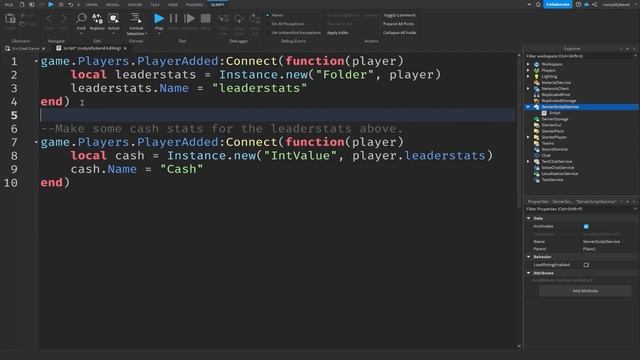Click the ServerStorage icon
The width and height of the screenshot is (640, 360).
(537, 119)
